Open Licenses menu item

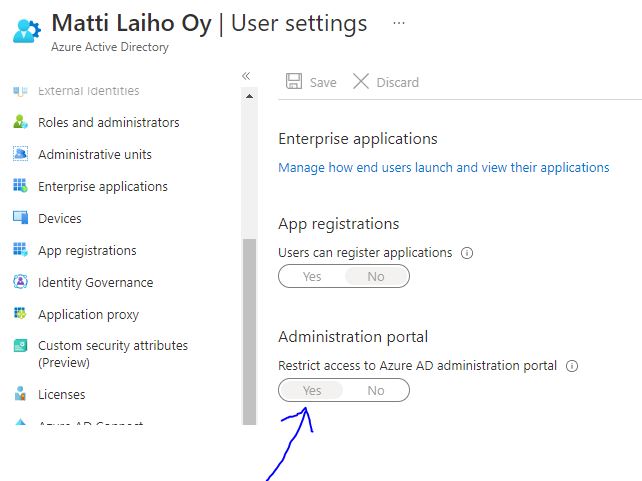pyautogui.click(x=61, y=395)
